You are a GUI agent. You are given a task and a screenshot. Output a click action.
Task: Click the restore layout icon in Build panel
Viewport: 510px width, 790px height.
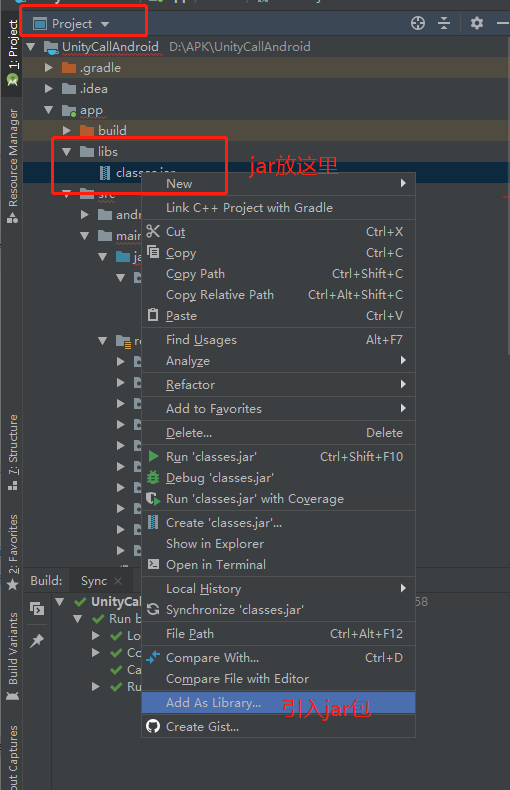click(x=37, y=609)
